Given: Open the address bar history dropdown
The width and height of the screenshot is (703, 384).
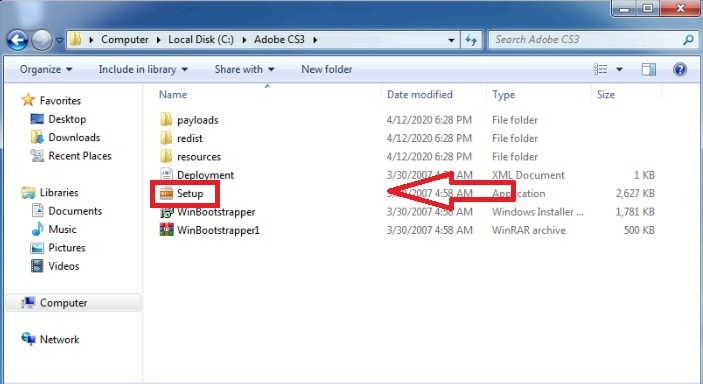Looking at the screenshot, I should (451, 40).
